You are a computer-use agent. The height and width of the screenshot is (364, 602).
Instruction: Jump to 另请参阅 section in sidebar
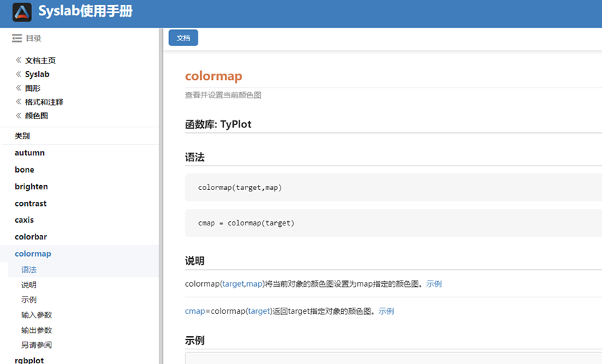click(x=36, y=345)
